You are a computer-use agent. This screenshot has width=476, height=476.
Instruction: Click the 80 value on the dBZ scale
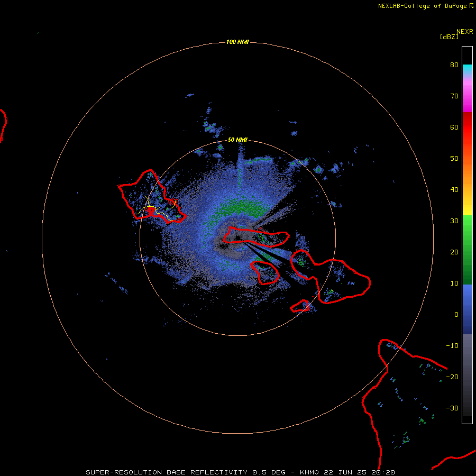(x=454, y=65)
